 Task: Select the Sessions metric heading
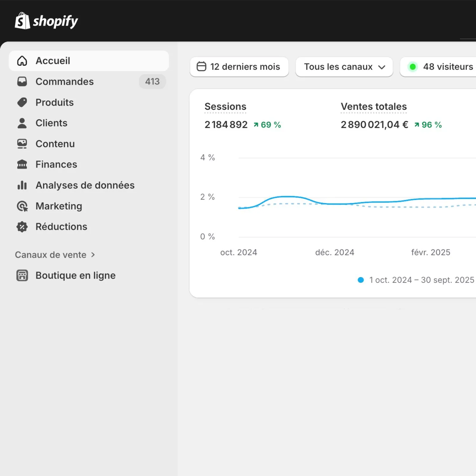coord(225,107)
